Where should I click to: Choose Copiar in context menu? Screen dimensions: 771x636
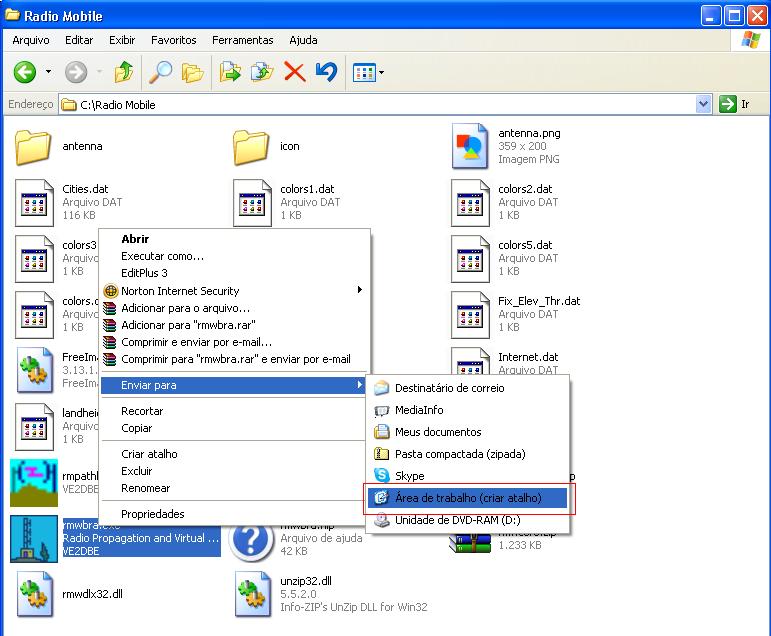pos(233,428)
